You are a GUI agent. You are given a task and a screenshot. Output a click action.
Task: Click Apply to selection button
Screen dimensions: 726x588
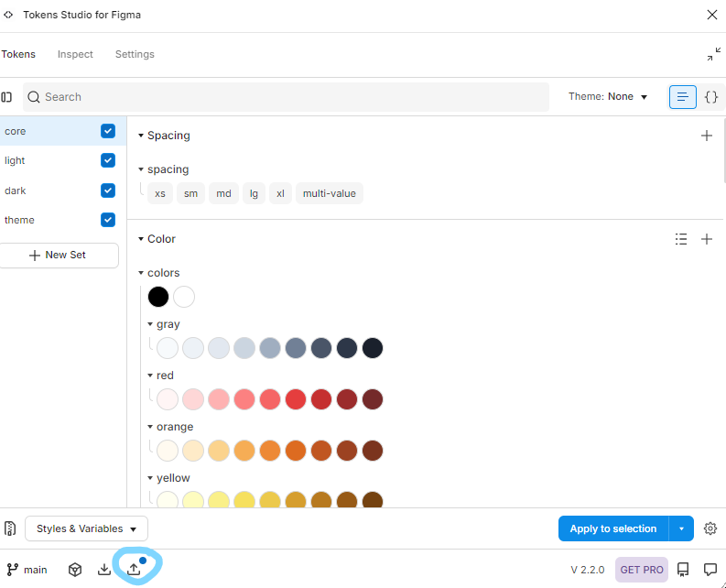(x=613, y=528)
